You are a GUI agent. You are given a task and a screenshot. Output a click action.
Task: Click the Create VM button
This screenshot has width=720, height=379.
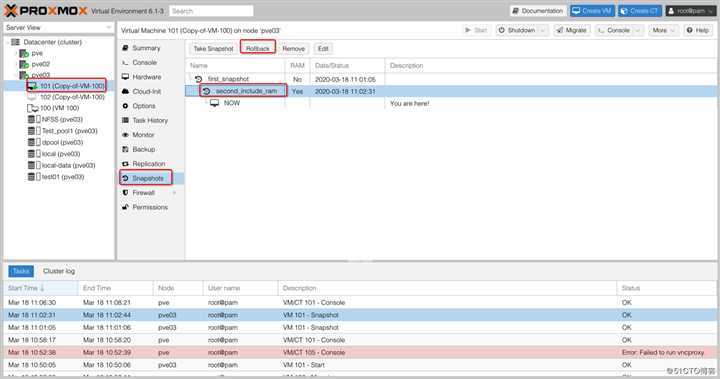point(592,11)
